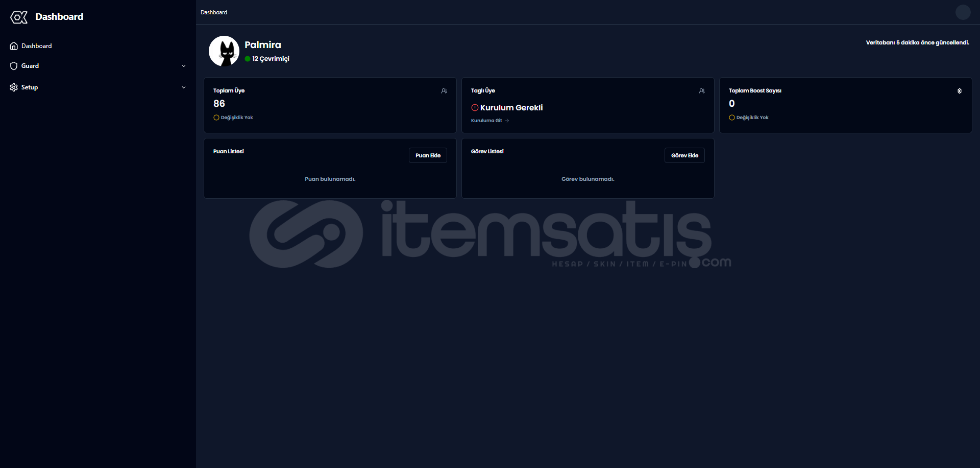Open the Setup sidebar menu

click(x=98, y=87)
